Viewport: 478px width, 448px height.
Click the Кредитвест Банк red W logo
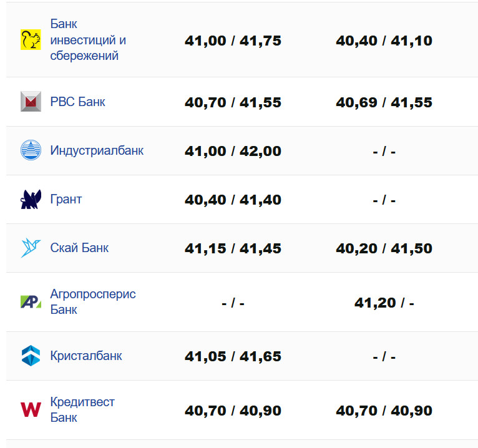tap(31, 410)
